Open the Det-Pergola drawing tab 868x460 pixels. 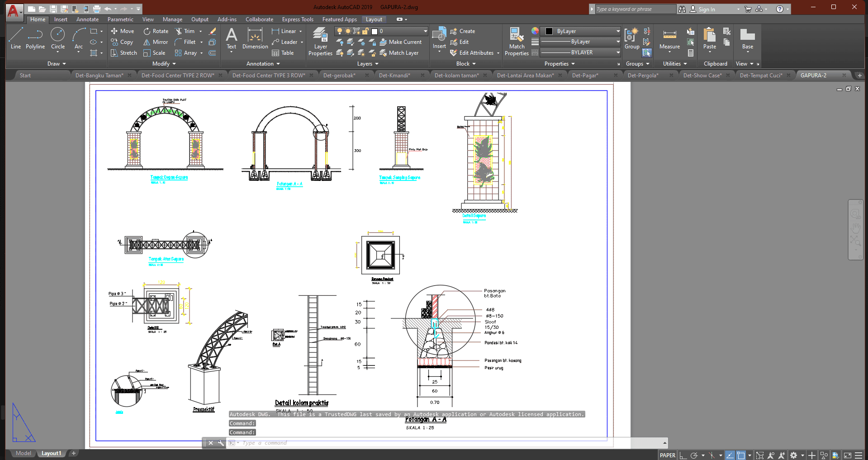coord(643,76)
